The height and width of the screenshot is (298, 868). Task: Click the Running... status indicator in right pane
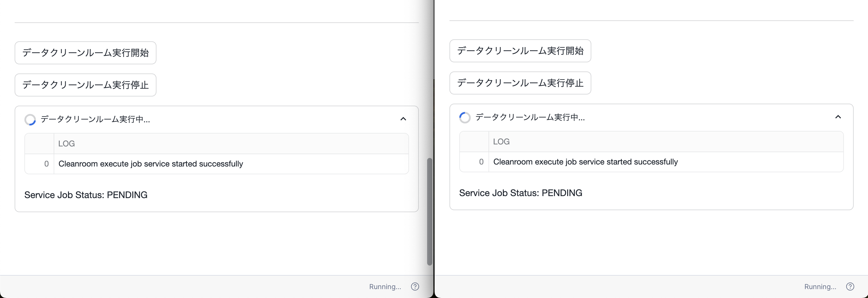[x=820, y=287]
